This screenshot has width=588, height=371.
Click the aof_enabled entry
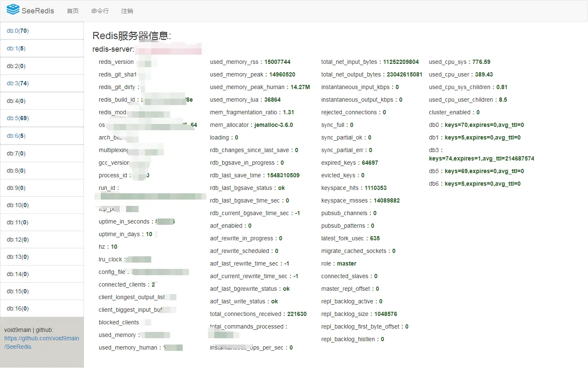click(x=231, y=226)
